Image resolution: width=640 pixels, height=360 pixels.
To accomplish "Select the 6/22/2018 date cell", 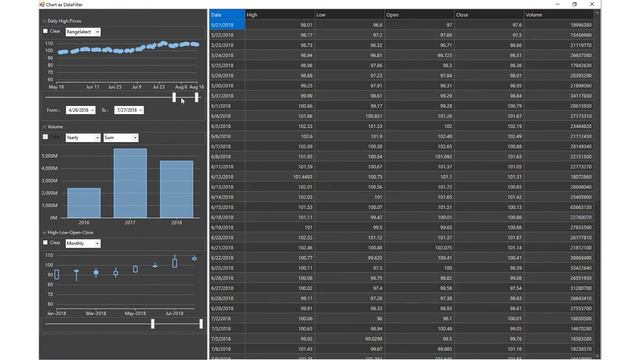I will [x=227, y=258].
